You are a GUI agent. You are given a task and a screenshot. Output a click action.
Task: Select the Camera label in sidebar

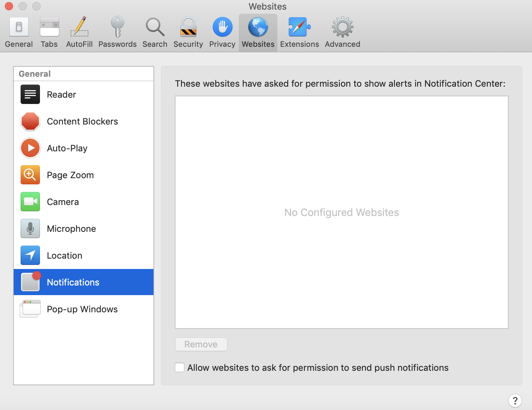click(x=63, y=202)
